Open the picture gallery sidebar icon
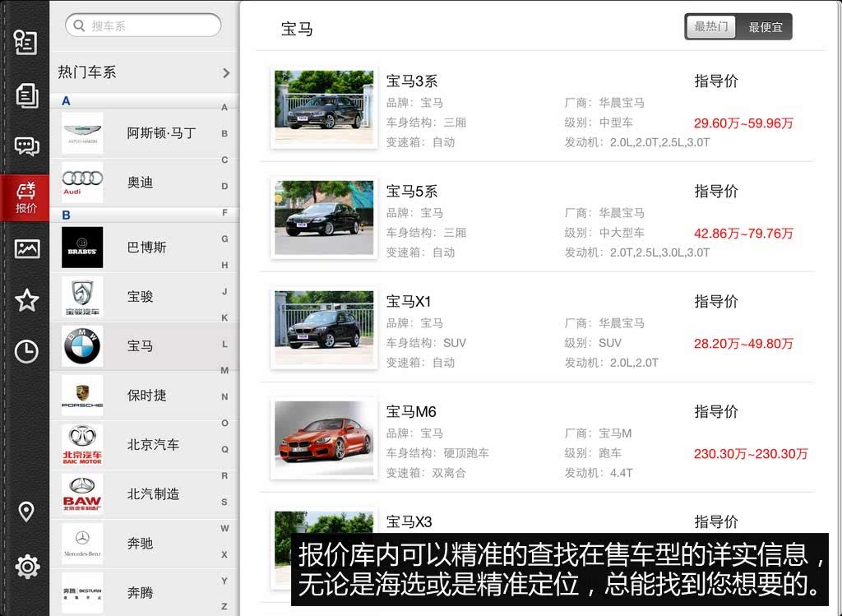 26,248
